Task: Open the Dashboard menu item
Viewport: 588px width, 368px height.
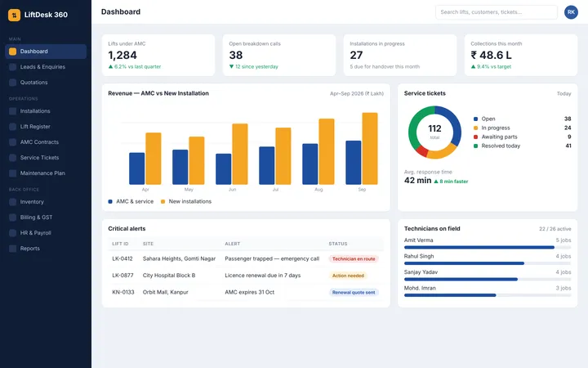Action: point(46,52)
